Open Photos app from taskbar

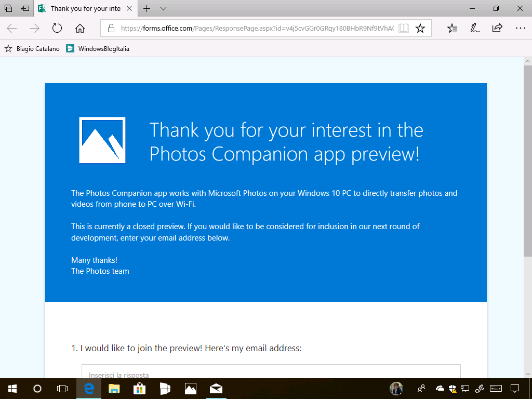point(190,389)
